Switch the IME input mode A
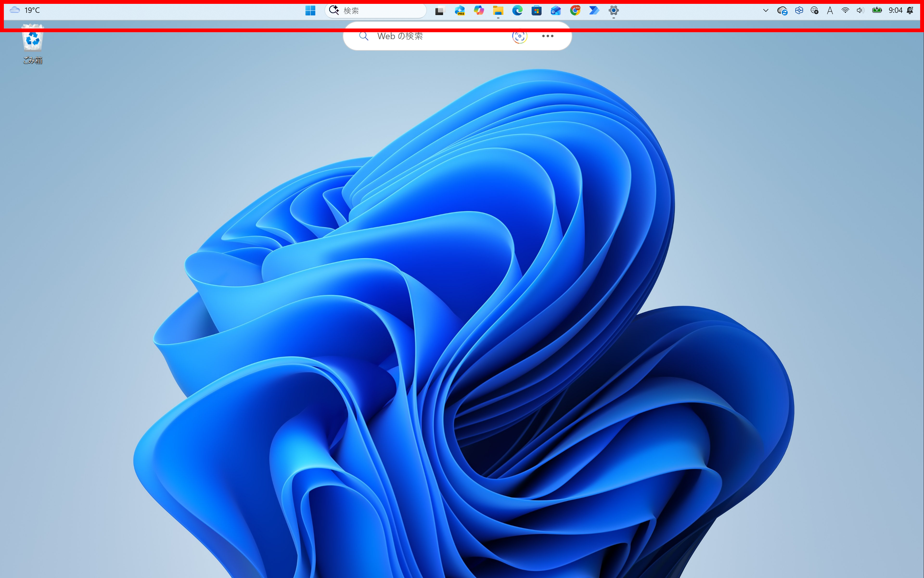924x578 pixels. 830,10
